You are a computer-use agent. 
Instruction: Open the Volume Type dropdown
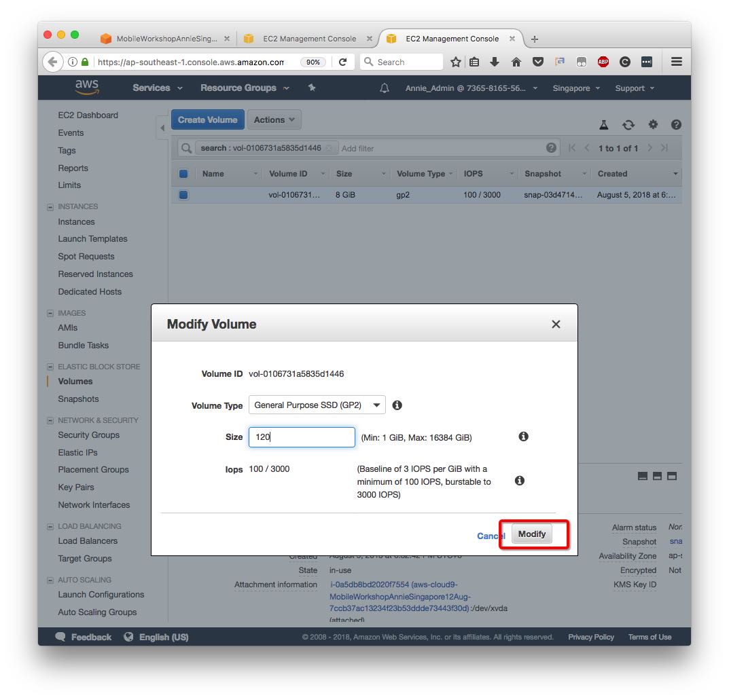(317, 405)
